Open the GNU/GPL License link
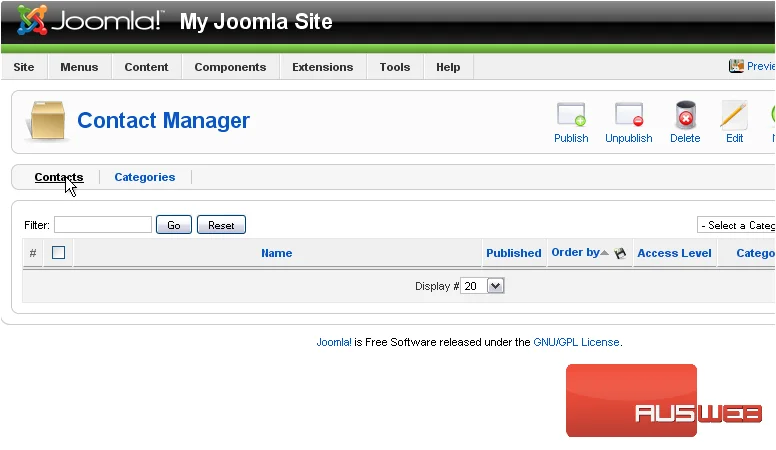Image resolution: width=776 pixels, height=450 pixels. (x=576, y=342)
